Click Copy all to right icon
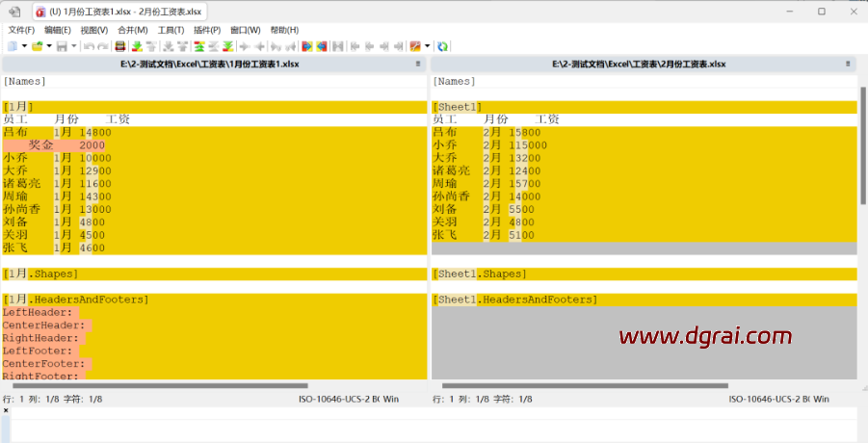 pos(307,46)
